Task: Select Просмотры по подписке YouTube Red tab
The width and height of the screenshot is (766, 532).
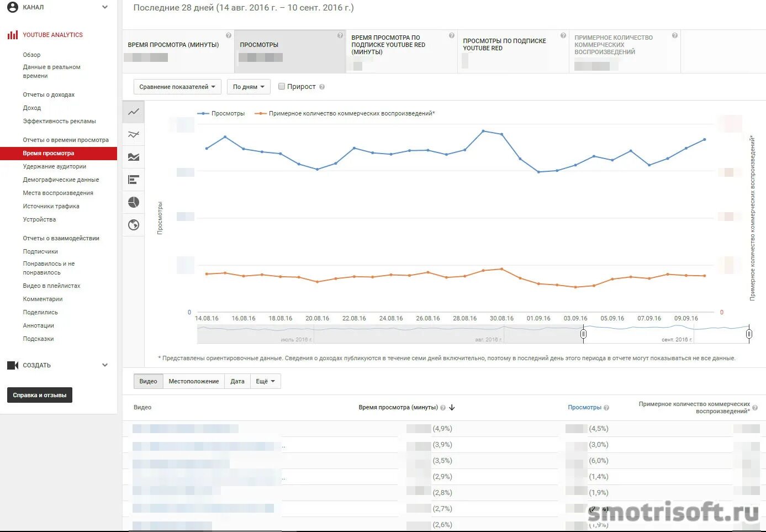Action: point(513,51)
